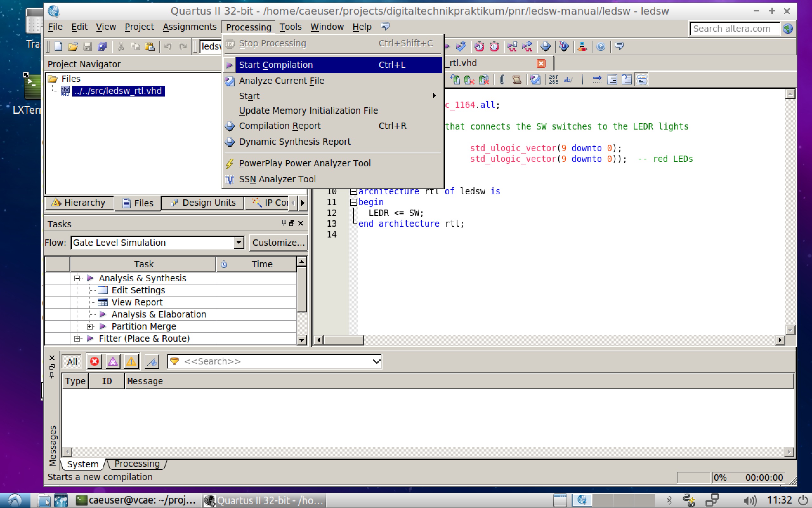
Task: Click the feedback bubble icon in menu bar
Action: click(x=385, y=26)
